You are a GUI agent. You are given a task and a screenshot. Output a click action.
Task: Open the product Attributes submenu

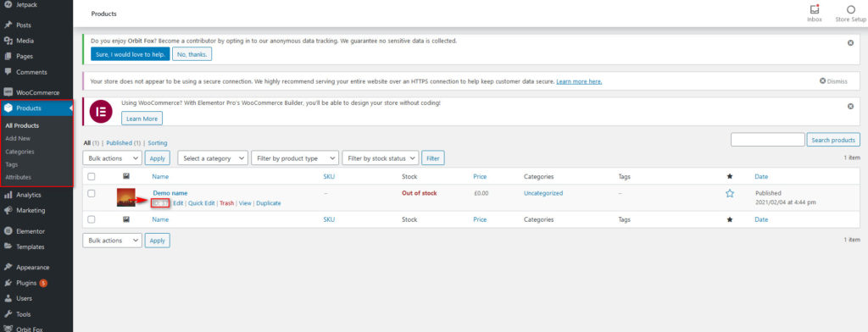click(x=19, y=177)
